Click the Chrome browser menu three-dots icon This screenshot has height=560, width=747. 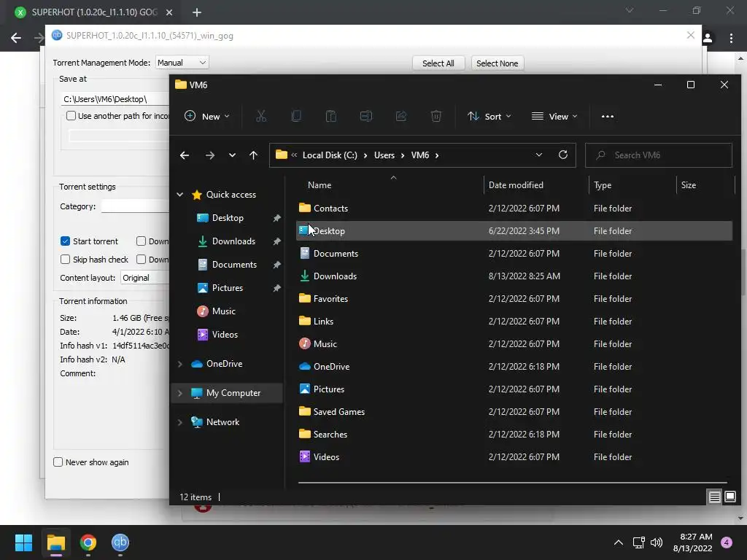pos(731,38)
